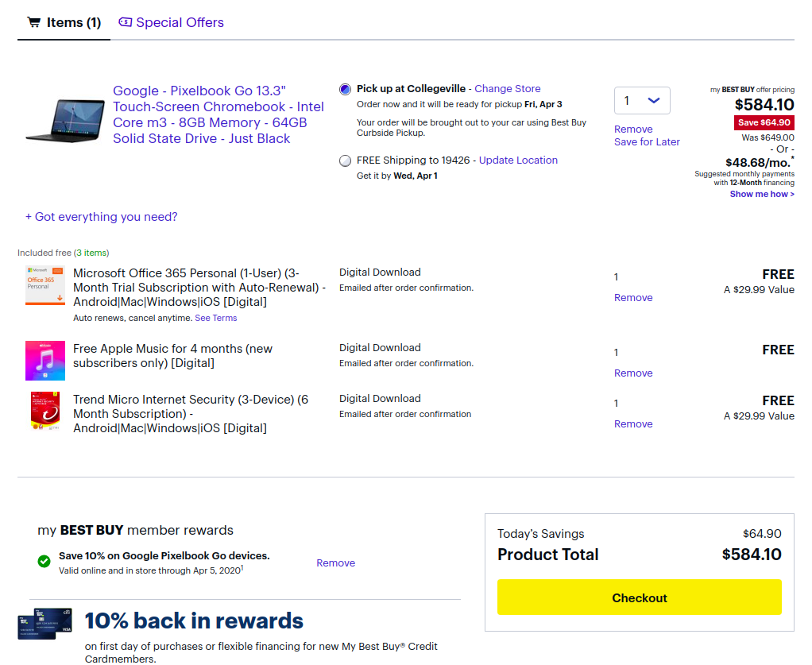Open the Items (1) cart tab

pos(64,23)
